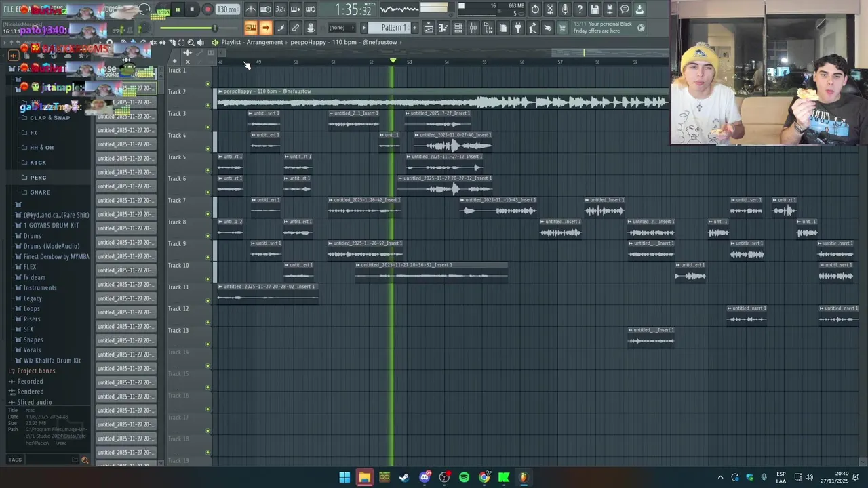The width and height of the screenshot is (868, 488).
Task: Click the arrow left of Pattern 1
Action: point(364,28)
